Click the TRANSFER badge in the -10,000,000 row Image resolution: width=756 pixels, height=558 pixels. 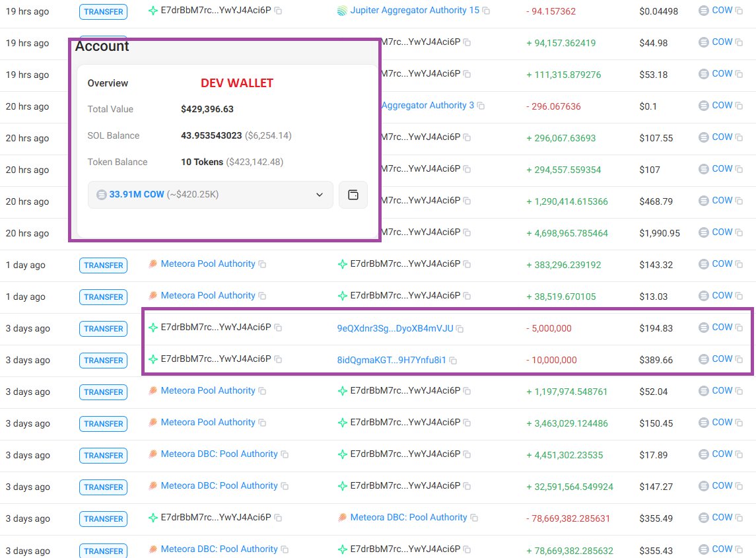coord(104,361)
